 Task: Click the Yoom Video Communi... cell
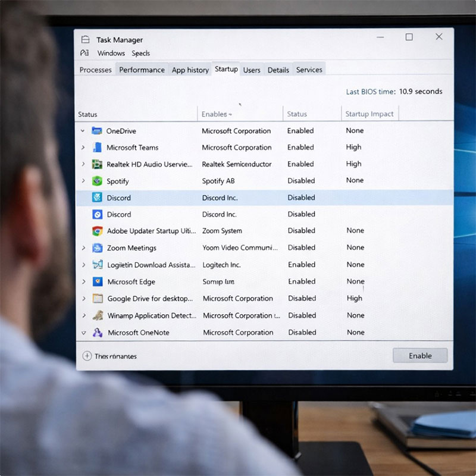(240, 248)
